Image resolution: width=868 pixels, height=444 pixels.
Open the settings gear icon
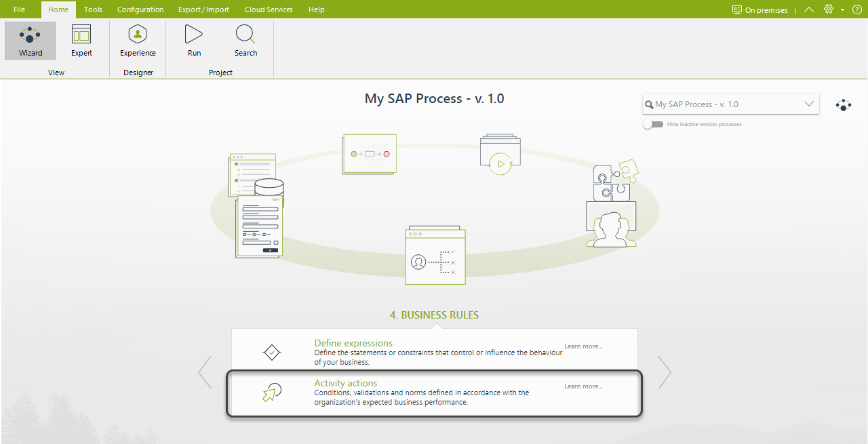[x=828, y=9]
